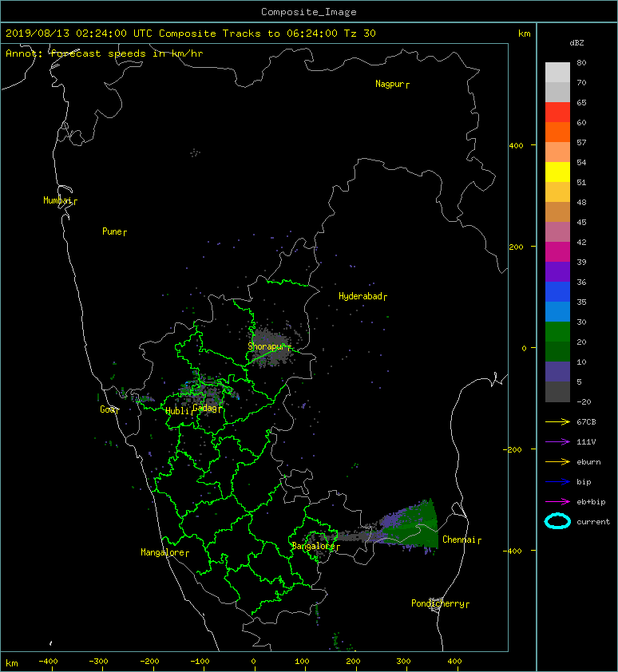Select the light blue swatch below 35 dBZ
The image size is (618, 672).
click(557, 311)
